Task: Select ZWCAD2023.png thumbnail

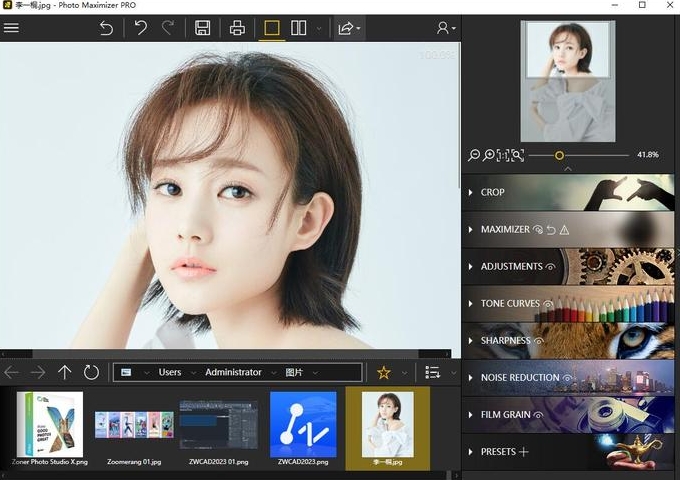Action: point(303,429)
